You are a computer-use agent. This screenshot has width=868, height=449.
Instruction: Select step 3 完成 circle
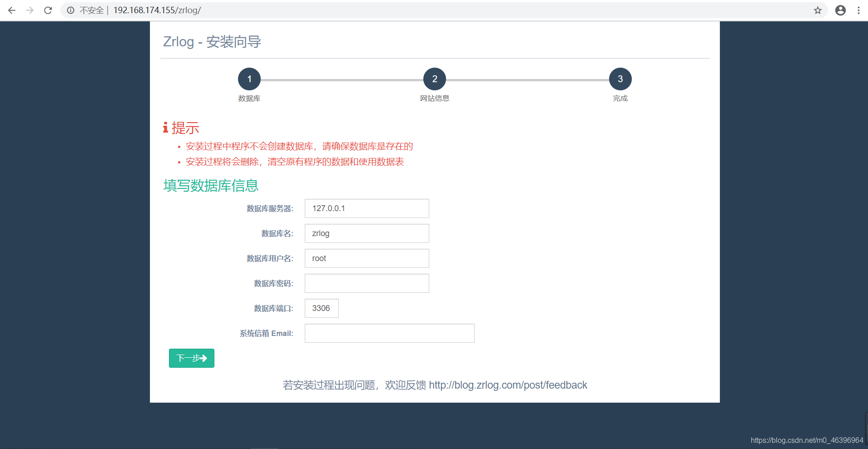coord(620,79)
